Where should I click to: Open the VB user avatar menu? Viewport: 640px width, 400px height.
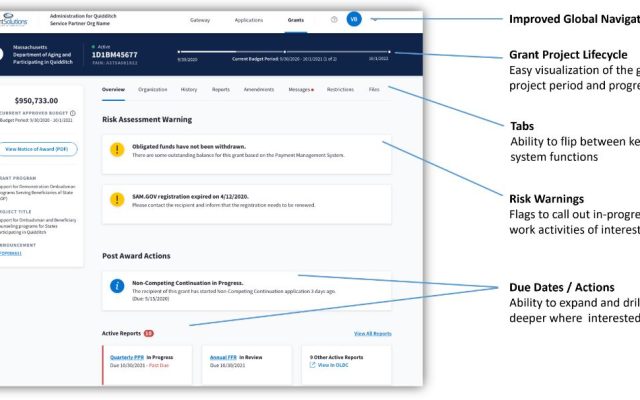pyautogui.click(x=354, y=20)
